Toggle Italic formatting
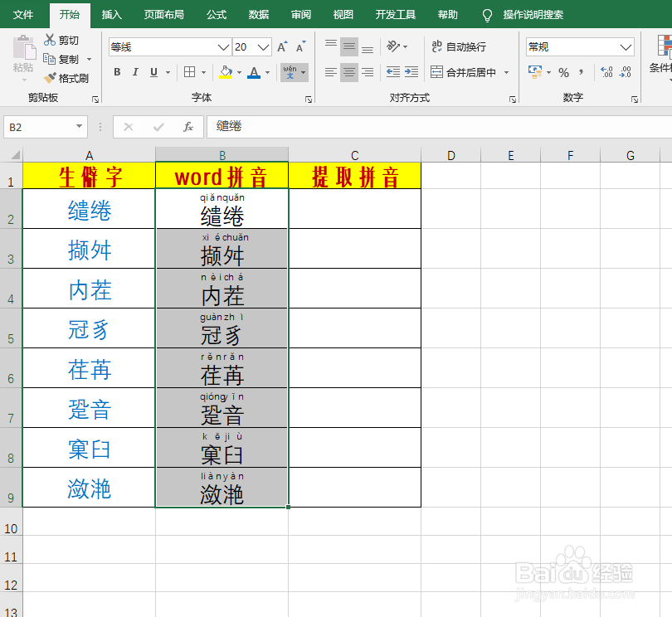This screenshot has height=617, width=672. [x=135, y=72]
